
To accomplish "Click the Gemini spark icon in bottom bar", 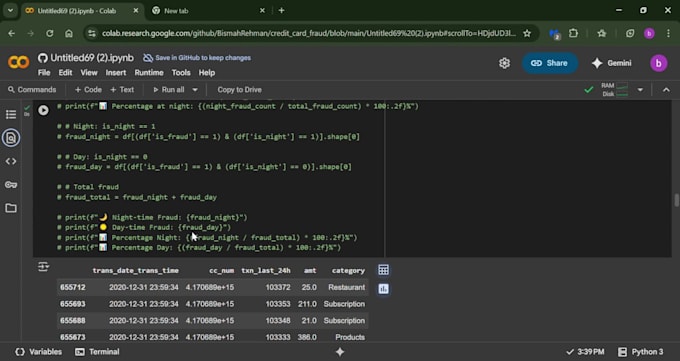I will (x=340, y=352).
